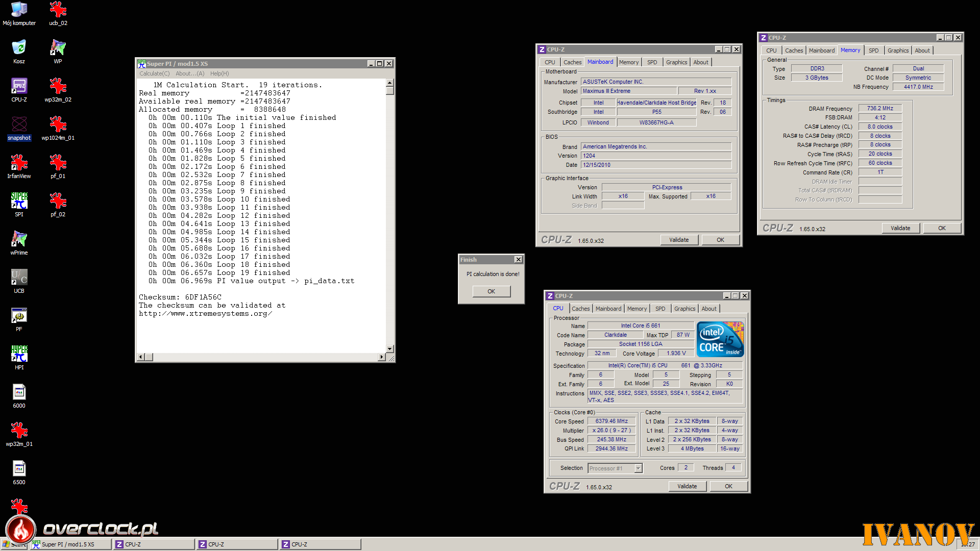Click the Intel Core i5 661 name field
980x551 pixels.
click(x=641, y=325)
